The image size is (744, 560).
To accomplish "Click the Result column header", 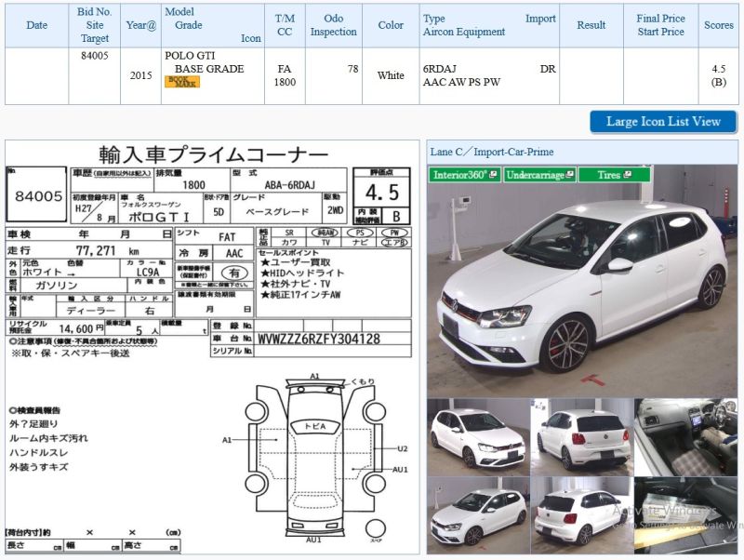I will point(591,25).
